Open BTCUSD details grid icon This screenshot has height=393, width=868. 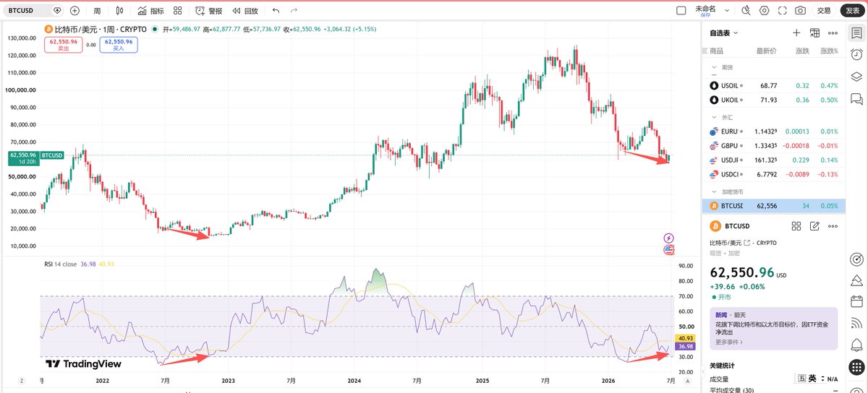(796, 226)
